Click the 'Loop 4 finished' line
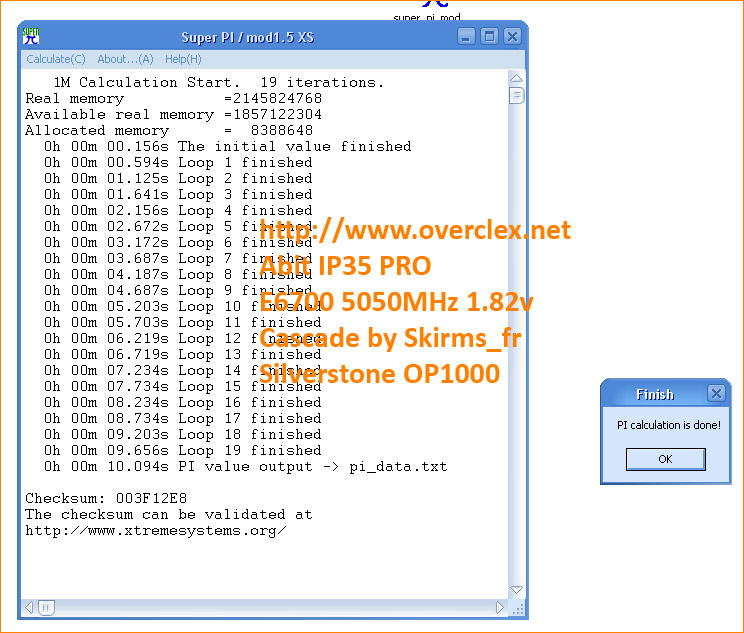The image size is (744, 633). 178,211
